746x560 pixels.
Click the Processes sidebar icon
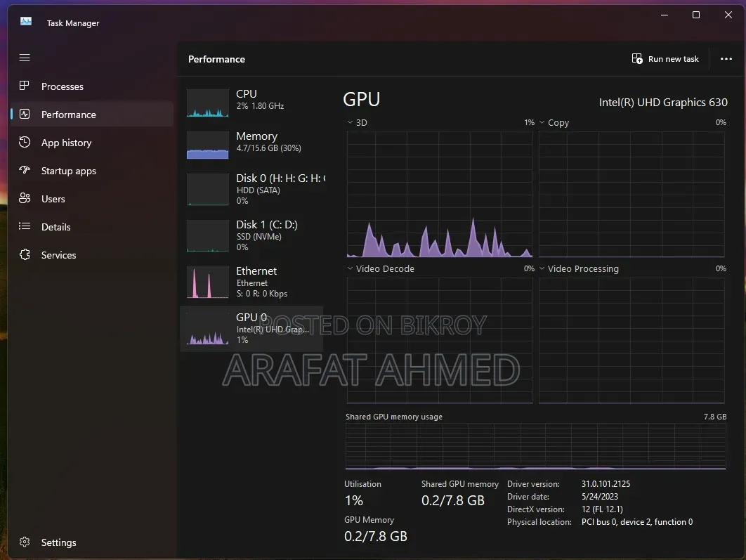coord(25,86)
